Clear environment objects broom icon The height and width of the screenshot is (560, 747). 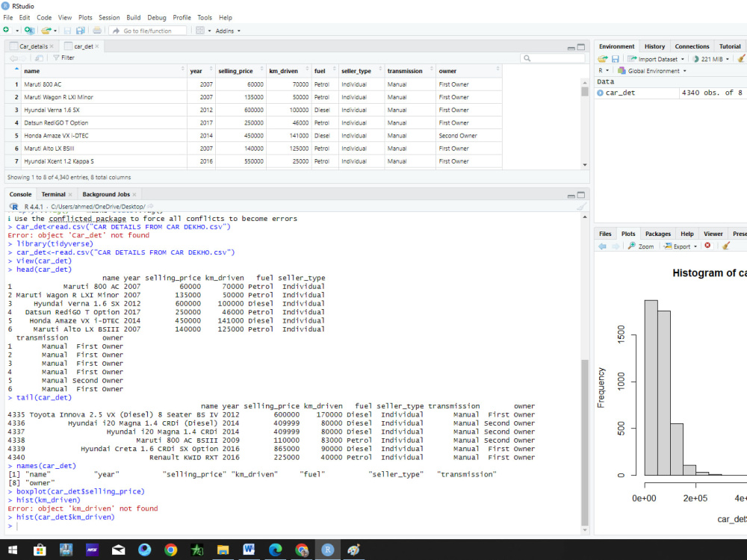tap(741, 59)
